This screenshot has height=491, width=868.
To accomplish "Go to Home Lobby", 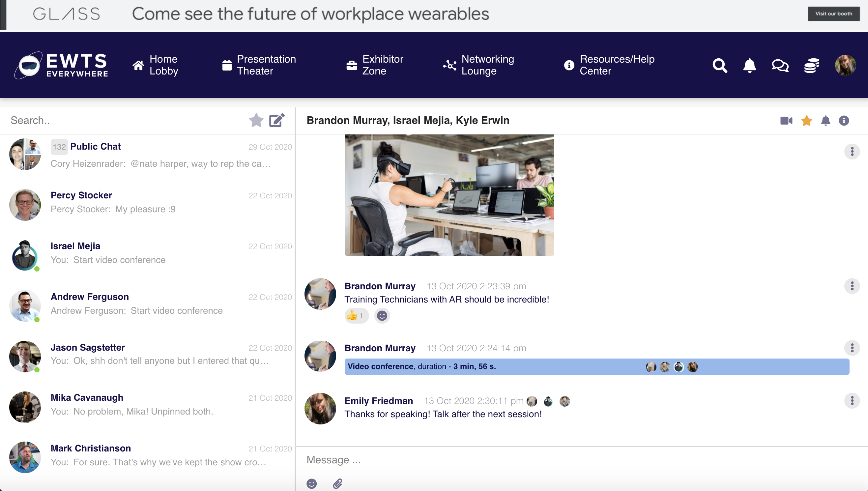I will click(x=155, y=65).
